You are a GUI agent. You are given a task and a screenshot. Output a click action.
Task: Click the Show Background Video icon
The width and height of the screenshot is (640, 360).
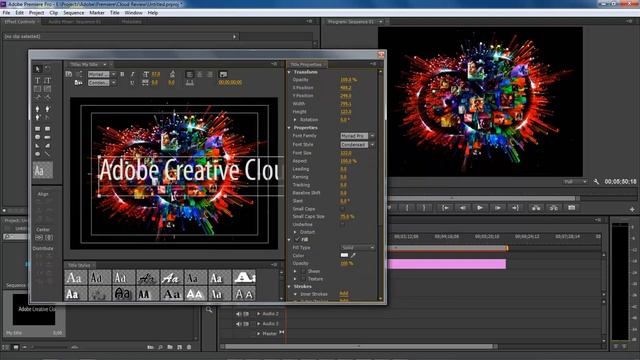pyautogui.click(x=223, y=74)
